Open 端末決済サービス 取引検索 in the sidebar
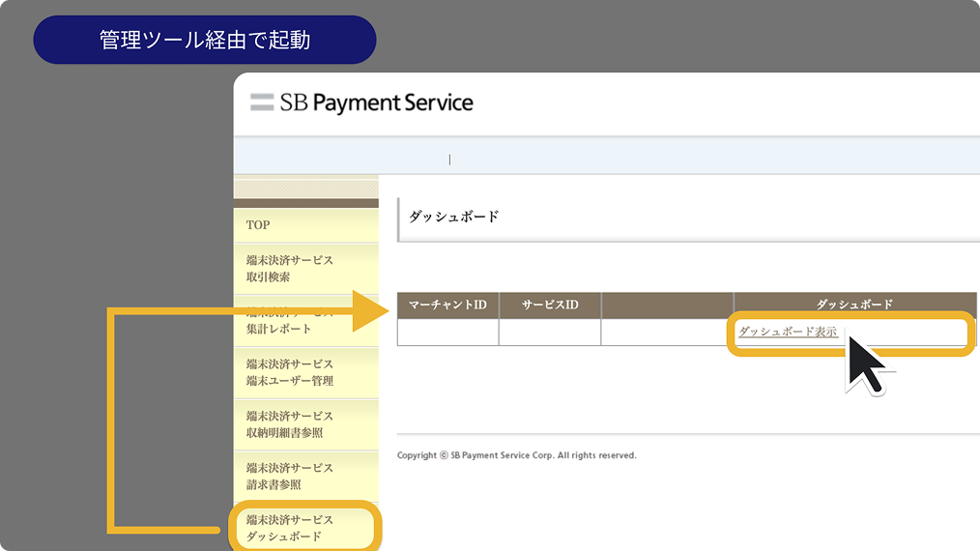This screenshot has height=551, width=980. tap(290, 269)
